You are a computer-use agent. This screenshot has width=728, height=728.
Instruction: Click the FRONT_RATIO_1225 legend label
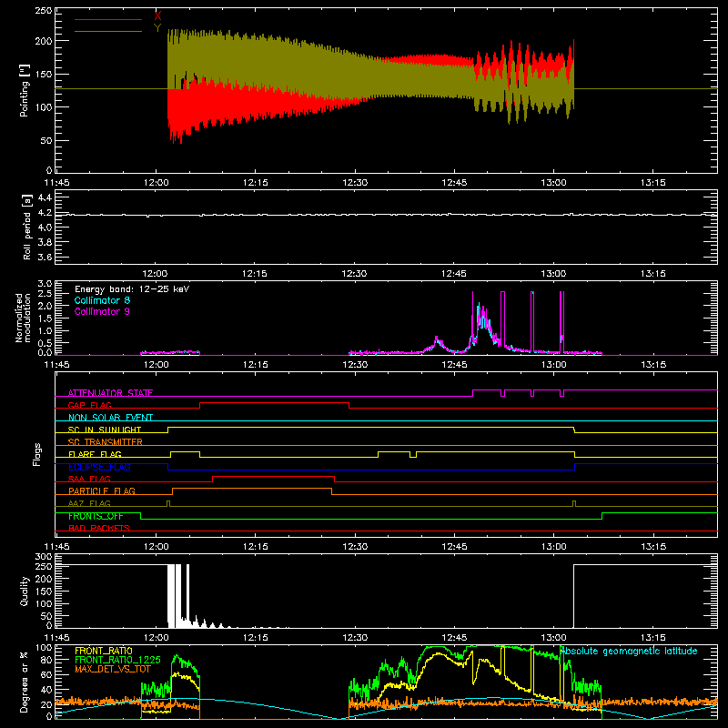click(x=117, y=660)
